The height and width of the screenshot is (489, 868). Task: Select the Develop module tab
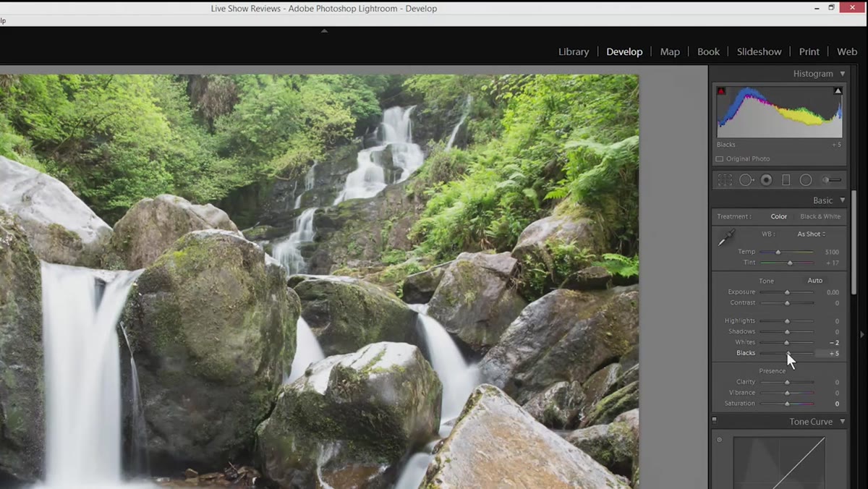click(x=624, y=52)
